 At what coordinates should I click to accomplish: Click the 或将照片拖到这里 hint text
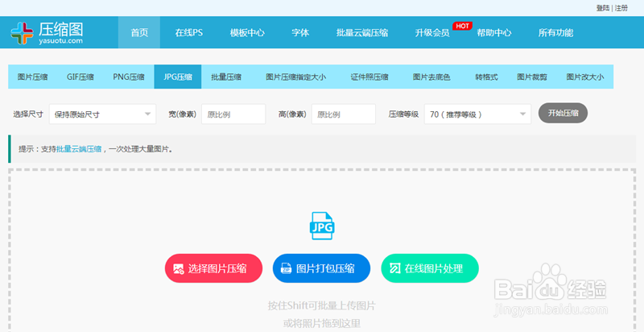click(x=321, y=323)
